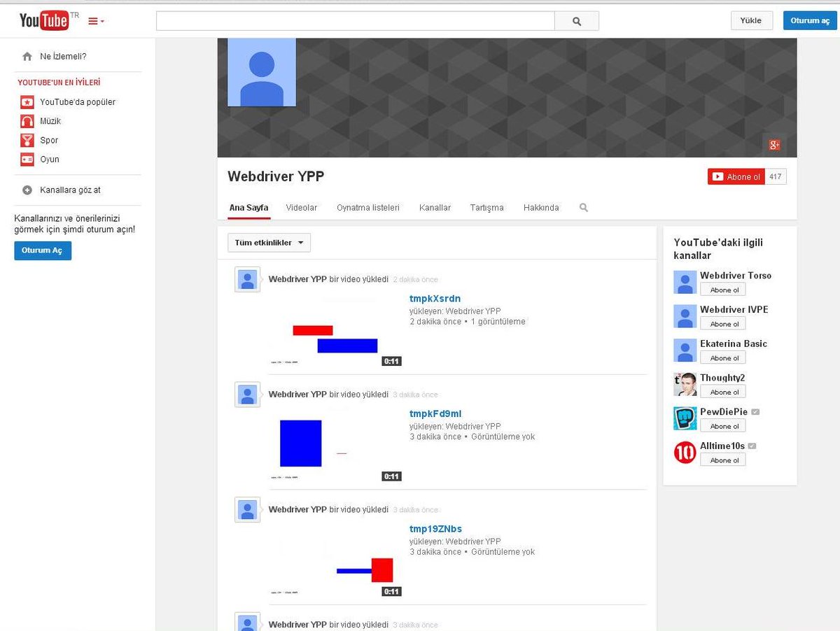The width and height of the screenshot is (840, 631).
Task: Open the Alltime10s channel link
Action: pyautogui.click(x=722, y=446)
